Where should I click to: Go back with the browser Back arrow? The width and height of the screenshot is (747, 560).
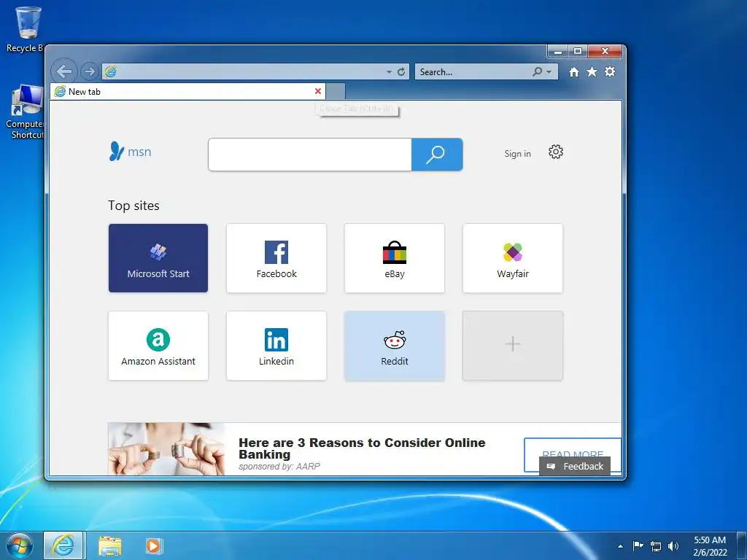[64, 71]
